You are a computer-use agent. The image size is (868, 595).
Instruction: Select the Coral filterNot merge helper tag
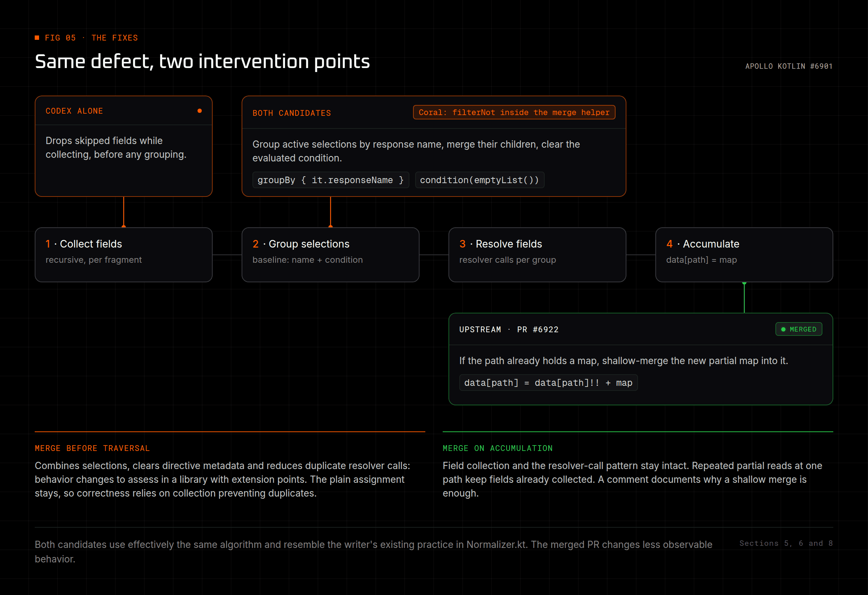click(x=514, y=112)
